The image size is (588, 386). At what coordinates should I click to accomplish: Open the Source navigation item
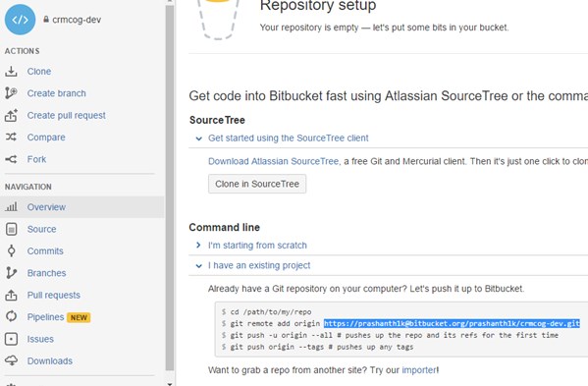[41, 229]
